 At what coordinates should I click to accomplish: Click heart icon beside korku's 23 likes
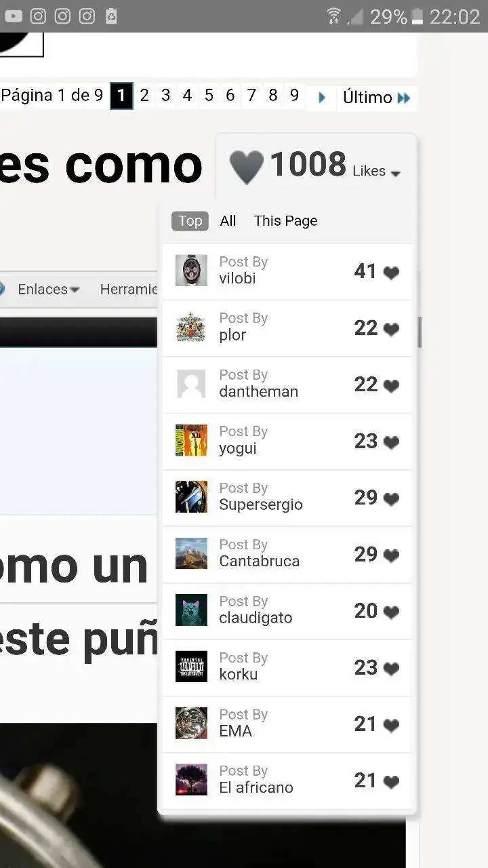[391, 669]
